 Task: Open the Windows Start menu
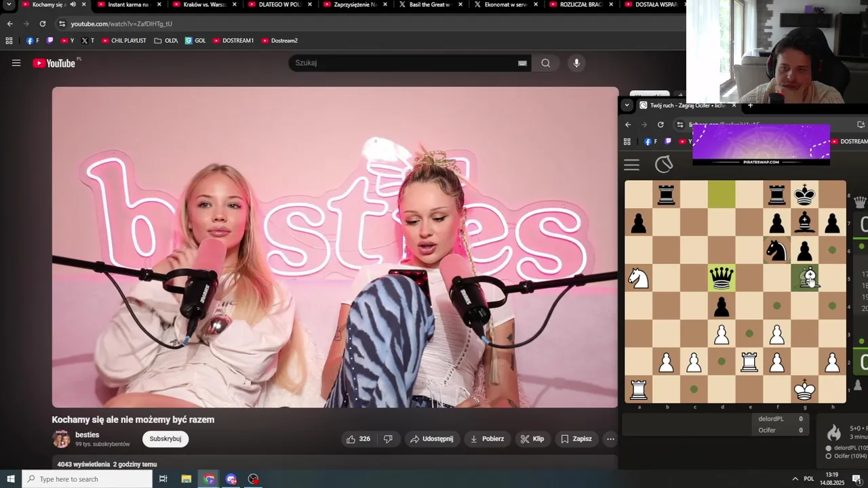click(11, 479)
